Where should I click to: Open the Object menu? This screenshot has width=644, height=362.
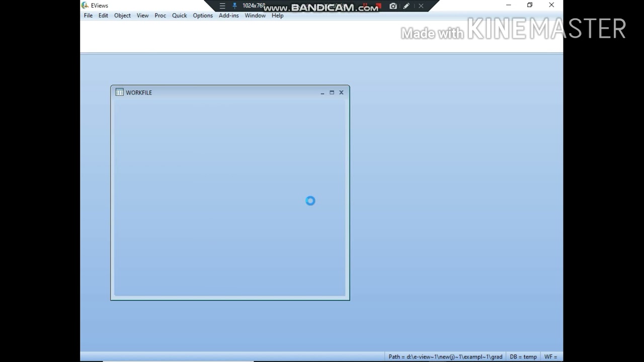pyautogui.click(x=122, y=16)
